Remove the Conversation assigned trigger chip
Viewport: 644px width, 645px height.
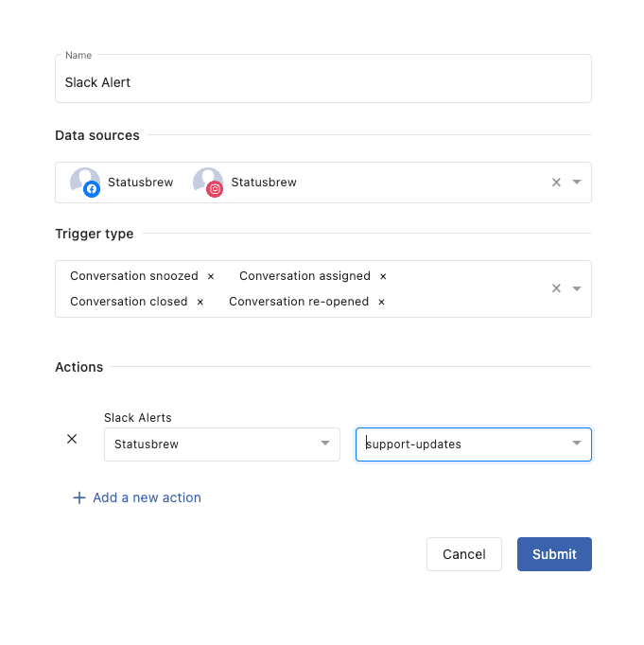coord(383,276)
